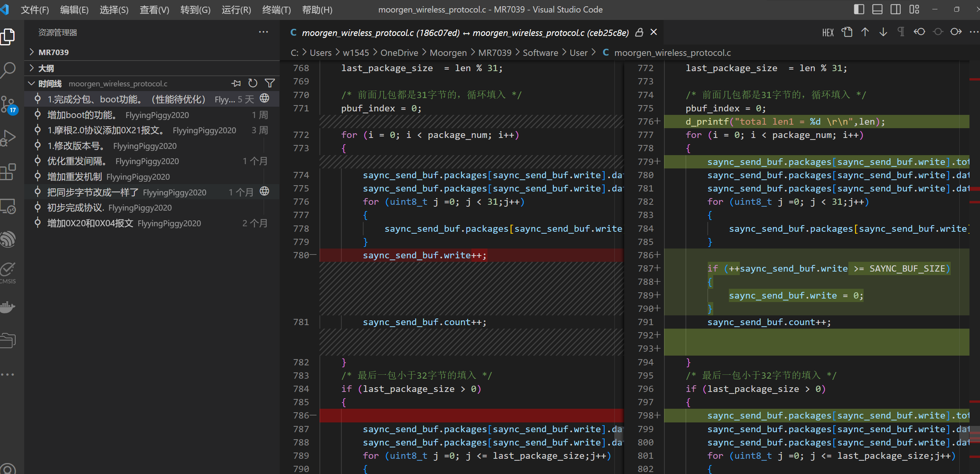Toggle bottom panel layout button

coord(877,9)
